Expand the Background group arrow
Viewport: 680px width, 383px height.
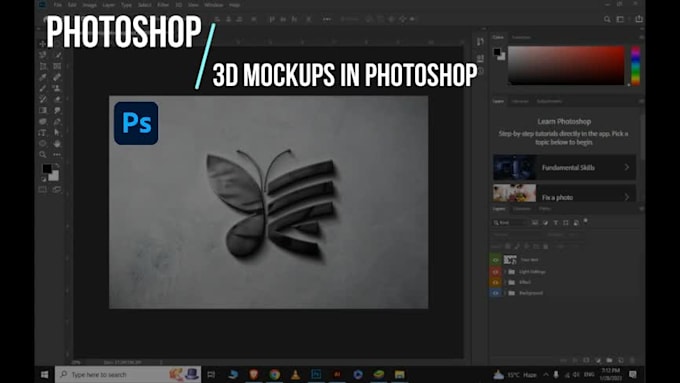(x=505, y=293)
